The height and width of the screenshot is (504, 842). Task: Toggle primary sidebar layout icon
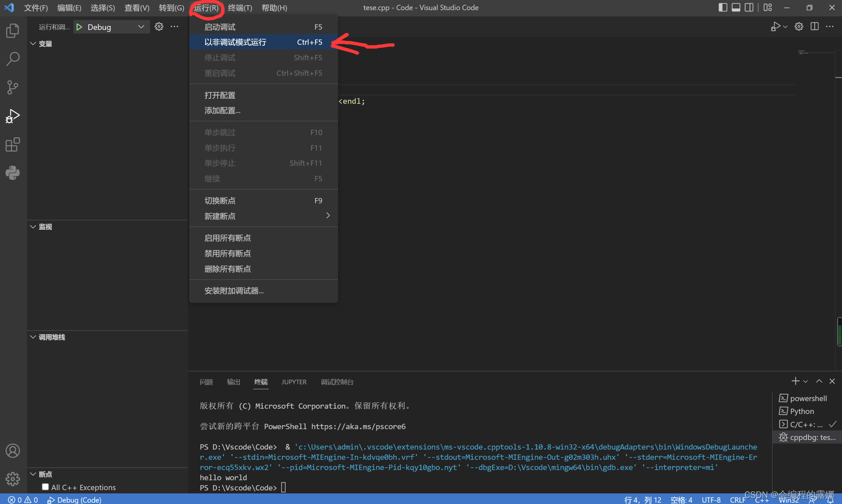point(723,8)
